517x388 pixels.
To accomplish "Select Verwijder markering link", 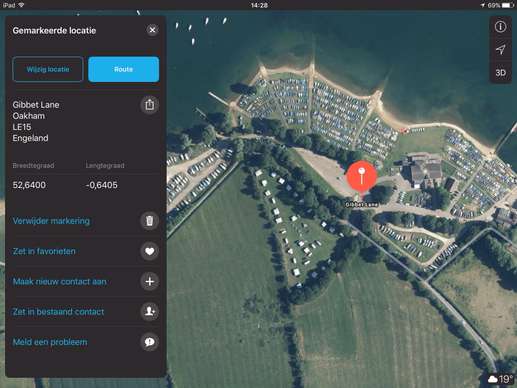I will click(51, 221).
